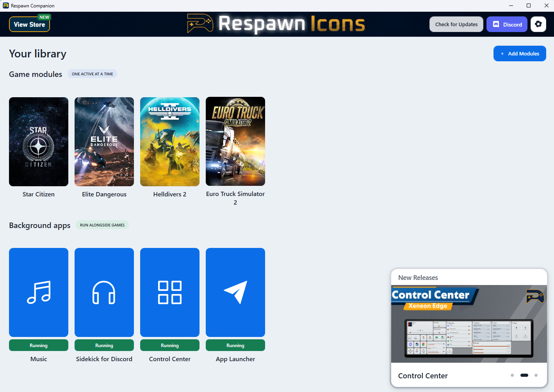Viewport: 554px width, 392px height.
Task: Click Add Modules button
Action: coord(520,53)
